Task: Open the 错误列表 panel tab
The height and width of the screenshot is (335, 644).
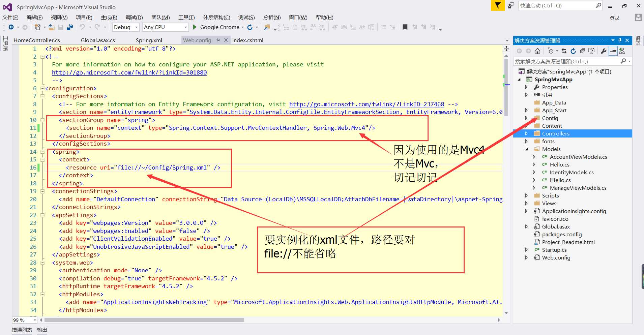Action: point(22,330)
